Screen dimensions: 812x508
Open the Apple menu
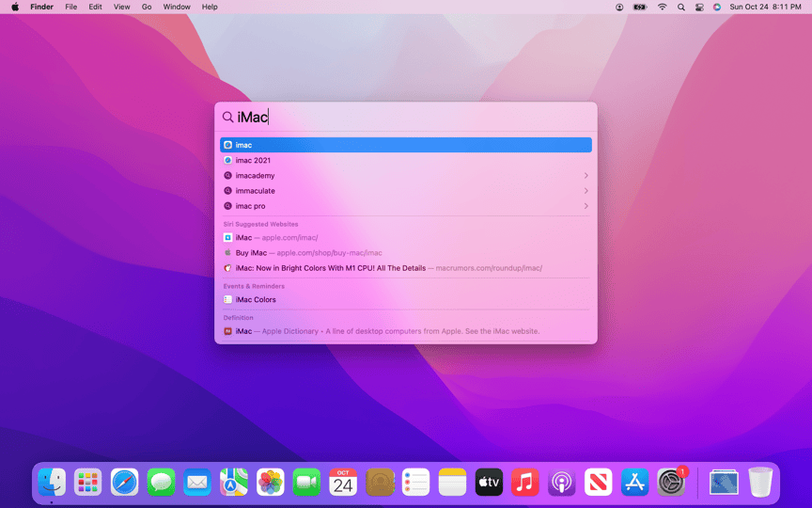(15, 7)
